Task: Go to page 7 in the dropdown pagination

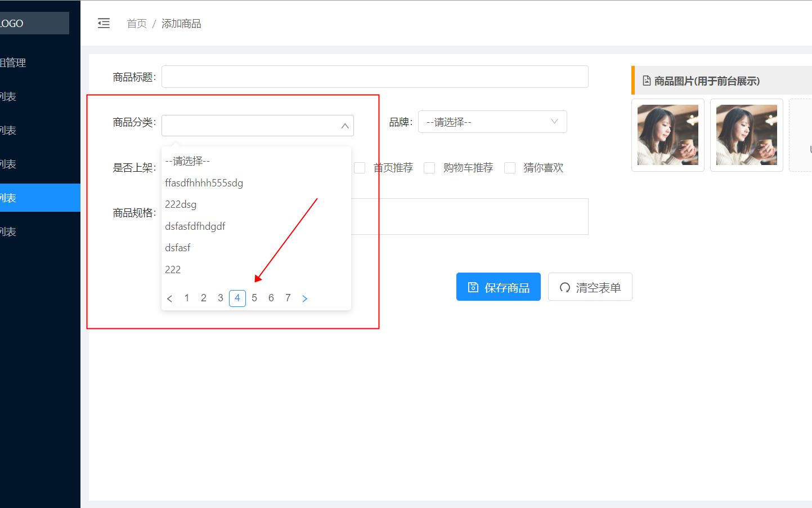Action: 288,298
